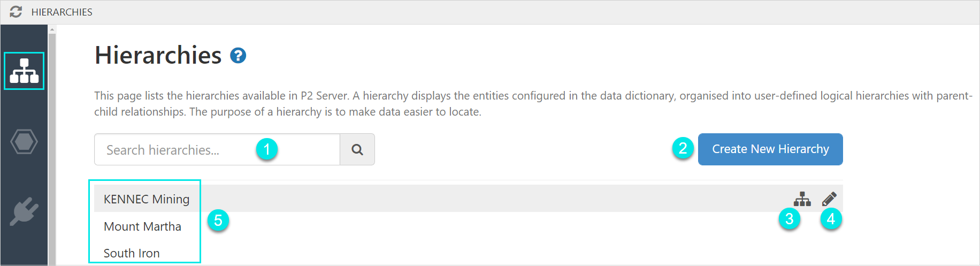This screenshot has width=980, height=266.
Task: Click the HIERARCHIES label in the top bar
Action: click(x=62, y=12)
